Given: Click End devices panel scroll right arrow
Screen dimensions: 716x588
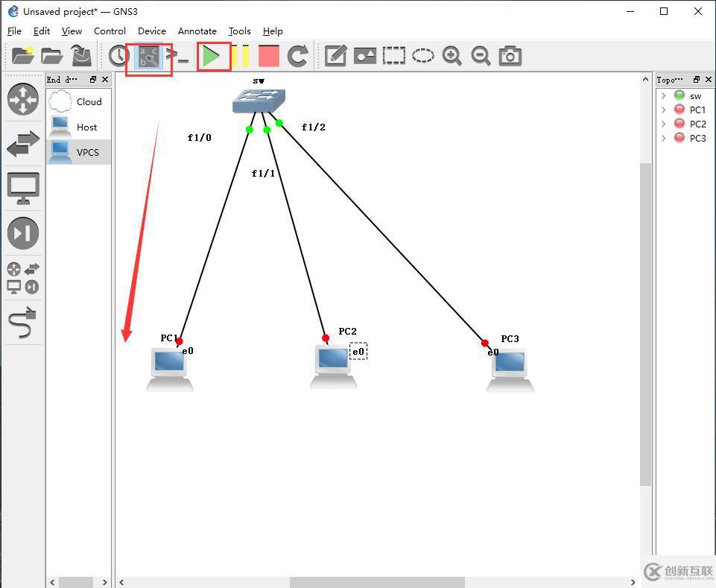Looking at the screenshot, I should tap(105, 582).
